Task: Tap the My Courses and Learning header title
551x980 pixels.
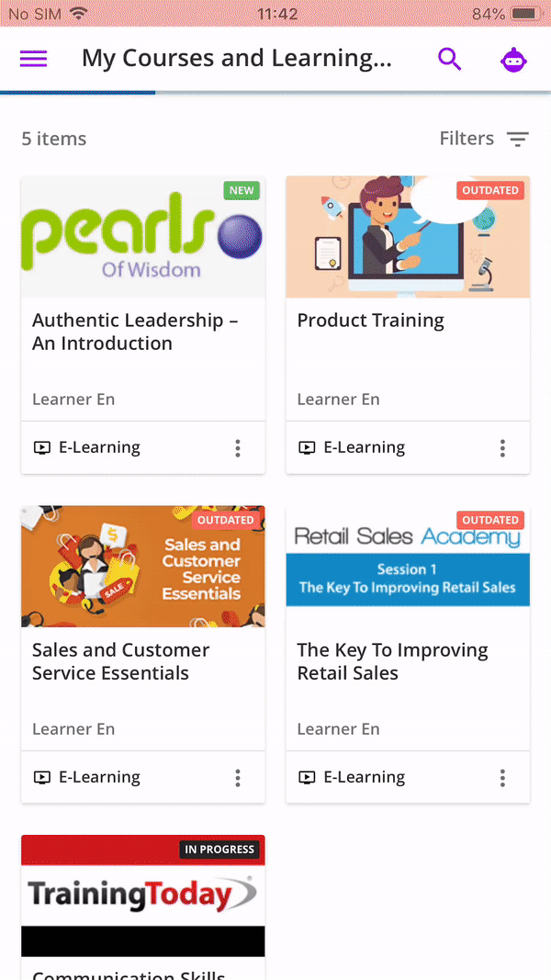Action: 237,59
